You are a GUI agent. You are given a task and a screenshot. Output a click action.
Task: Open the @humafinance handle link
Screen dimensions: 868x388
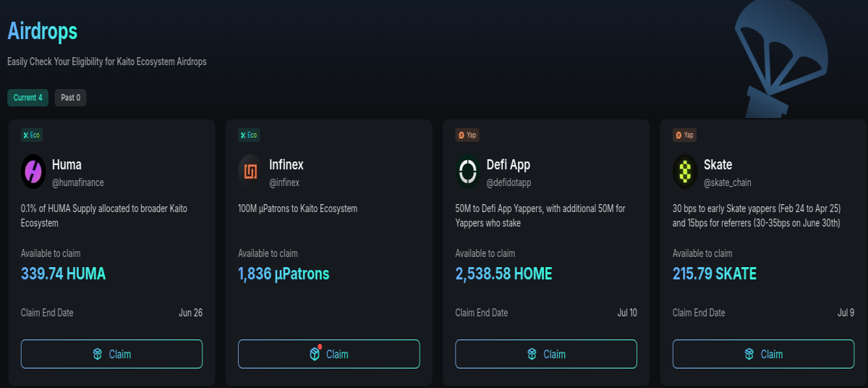pyautogui.click(x=78, y=182)
